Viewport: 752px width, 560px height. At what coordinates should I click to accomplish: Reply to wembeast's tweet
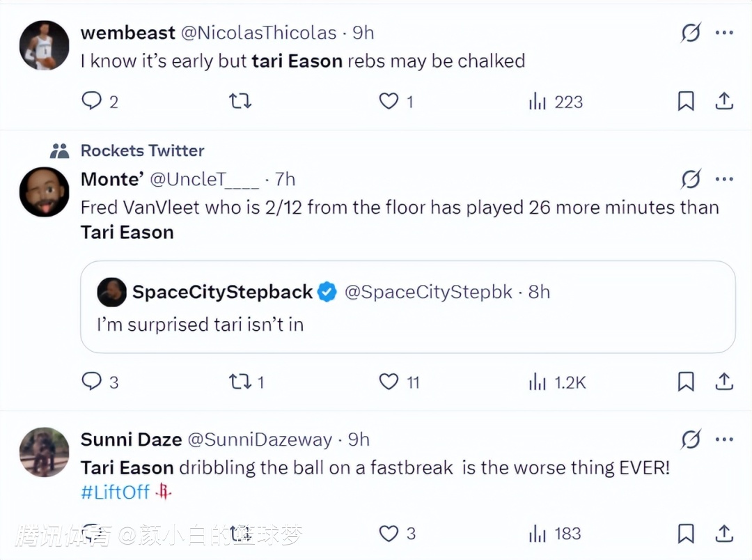(x=92, y=102)
